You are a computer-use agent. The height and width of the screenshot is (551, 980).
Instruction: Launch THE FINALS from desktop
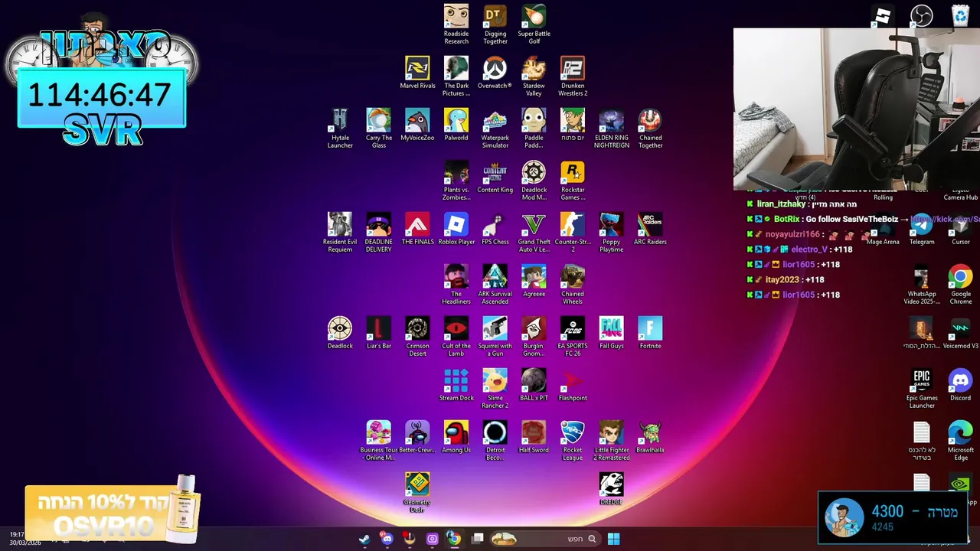[x=417, y=229]
